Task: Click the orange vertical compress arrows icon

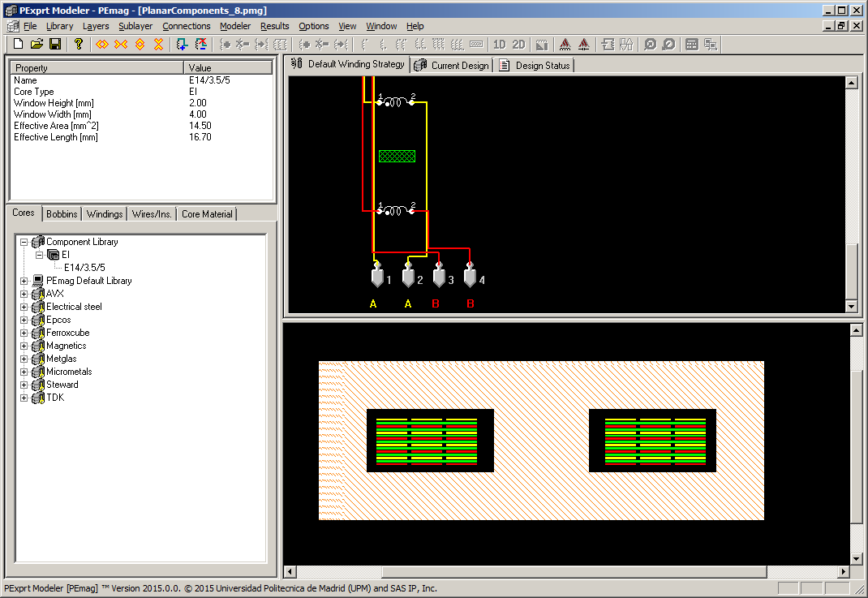Action: click(x=159, y=45)
